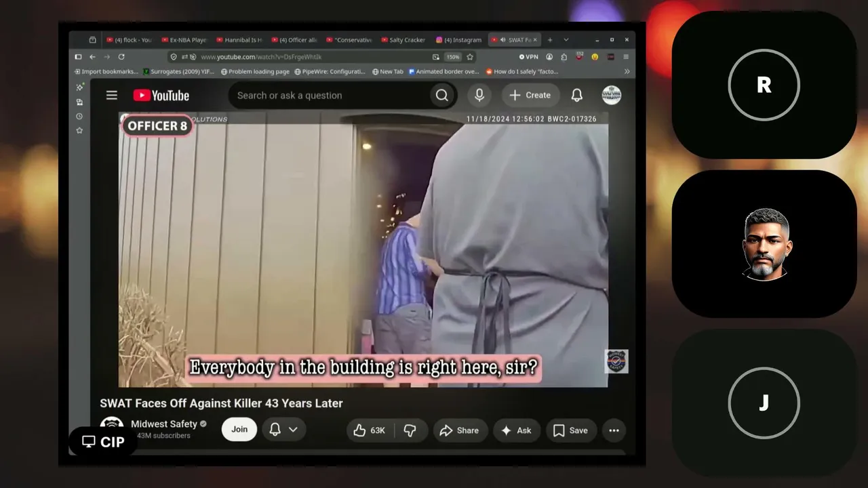This screenshot has height=488, width=868.
Task: Open the 'Animated border ove...' bookmark
Action: [x=444, y=71]
